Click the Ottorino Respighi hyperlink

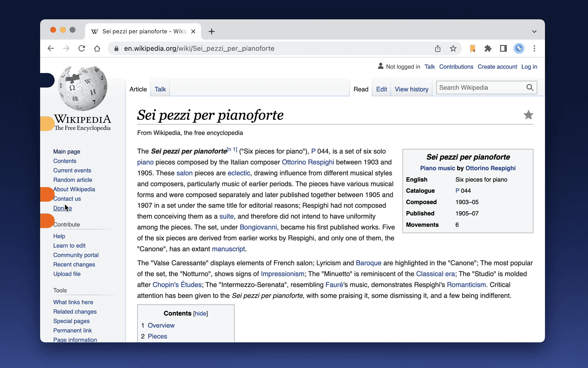coord(308,162)
